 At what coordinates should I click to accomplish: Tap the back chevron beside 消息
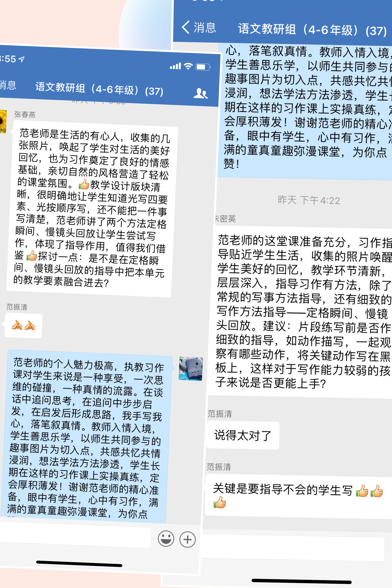coord(185,27)
